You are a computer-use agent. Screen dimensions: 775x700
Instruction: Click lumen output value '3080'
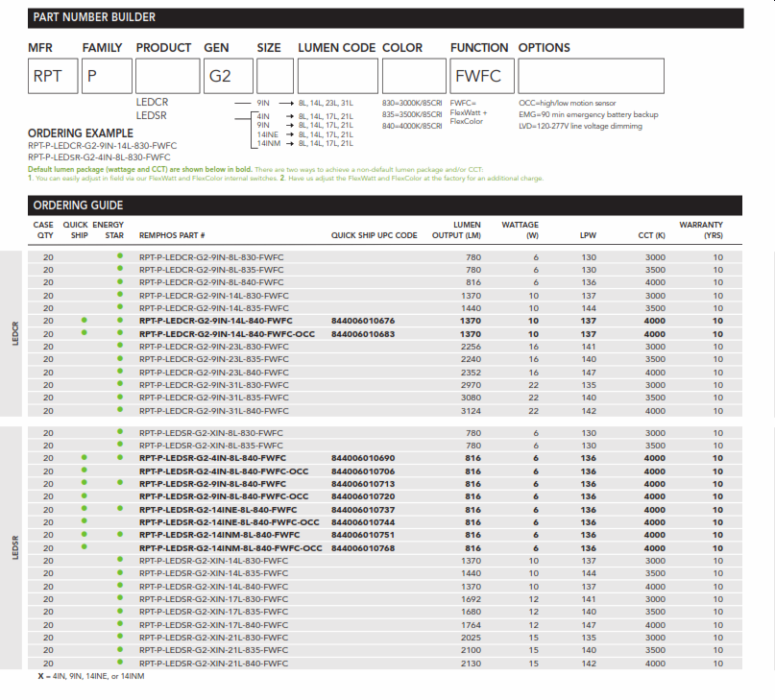[x=471, y=398]
